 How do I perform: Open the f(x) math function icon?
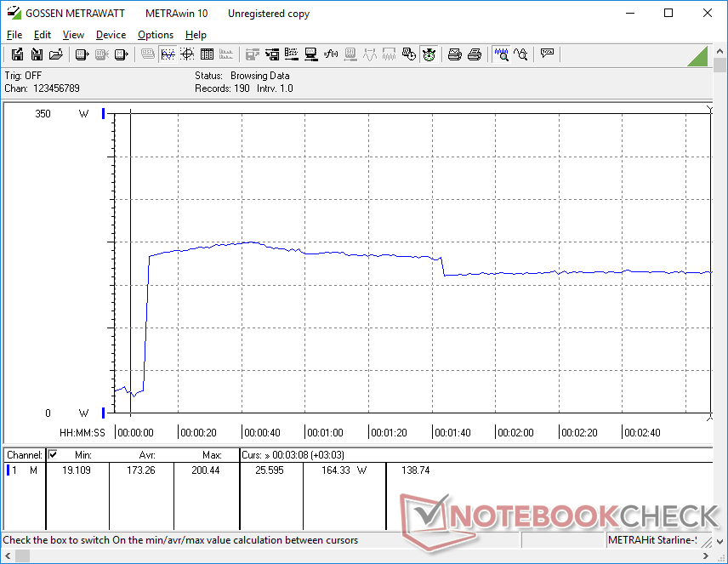click(x=331, y=54)
